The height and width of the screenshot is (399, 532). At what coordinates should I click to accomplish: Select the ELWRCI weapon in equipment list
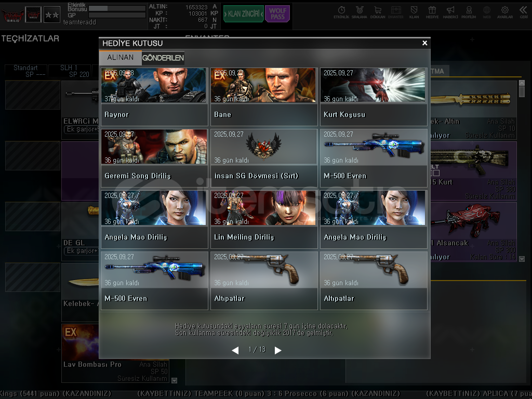coord(81,110)
